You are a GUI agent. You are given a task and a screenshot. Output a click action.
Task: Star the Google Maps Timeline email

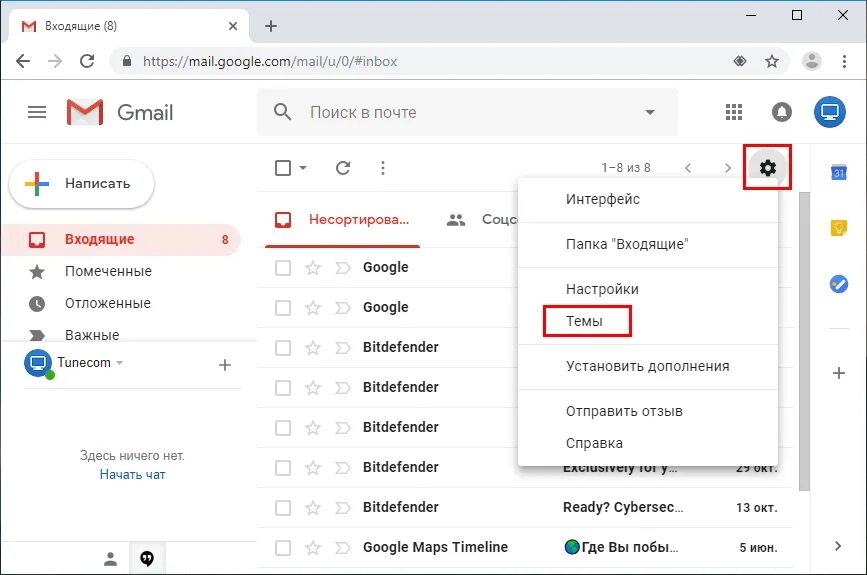click(x=313, y=548)
